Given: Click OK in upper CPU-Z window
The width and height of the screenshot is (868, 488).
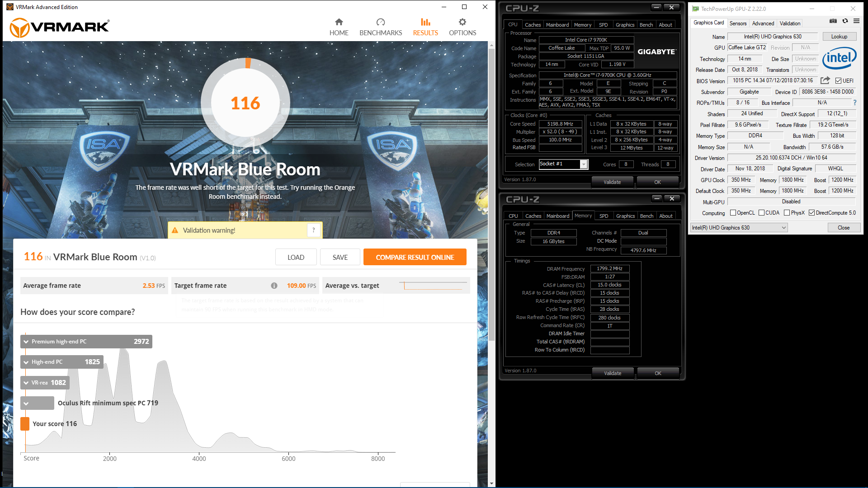Looking at the screenshot, I should (657, 182).
